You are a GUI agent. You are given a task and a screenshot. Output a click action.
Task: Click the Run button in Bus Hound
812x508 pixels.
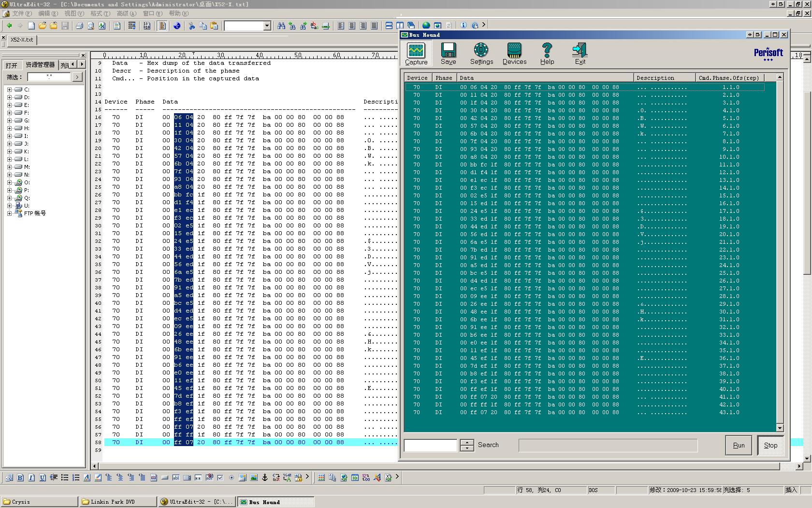point(739,445)
